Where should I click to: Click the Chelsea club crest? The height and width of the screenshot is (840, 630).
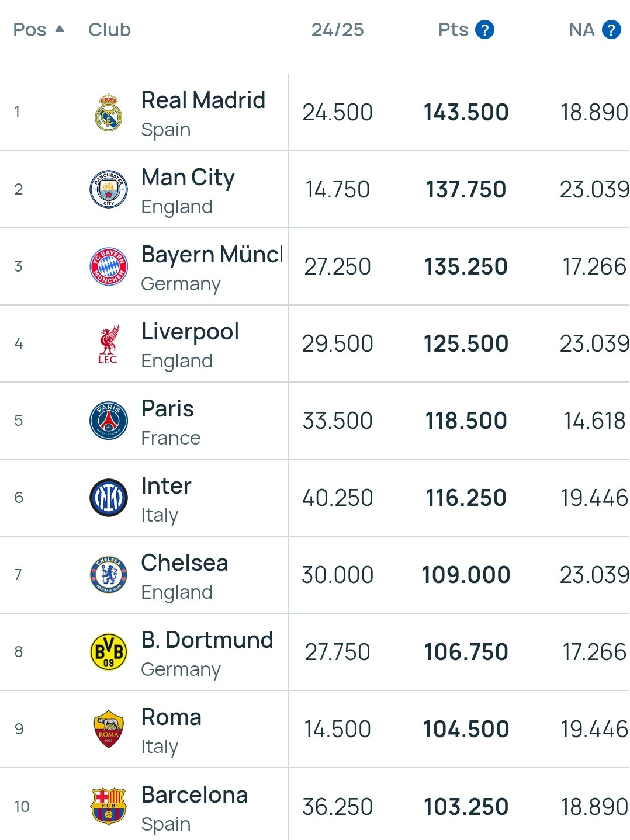point(109,575)
